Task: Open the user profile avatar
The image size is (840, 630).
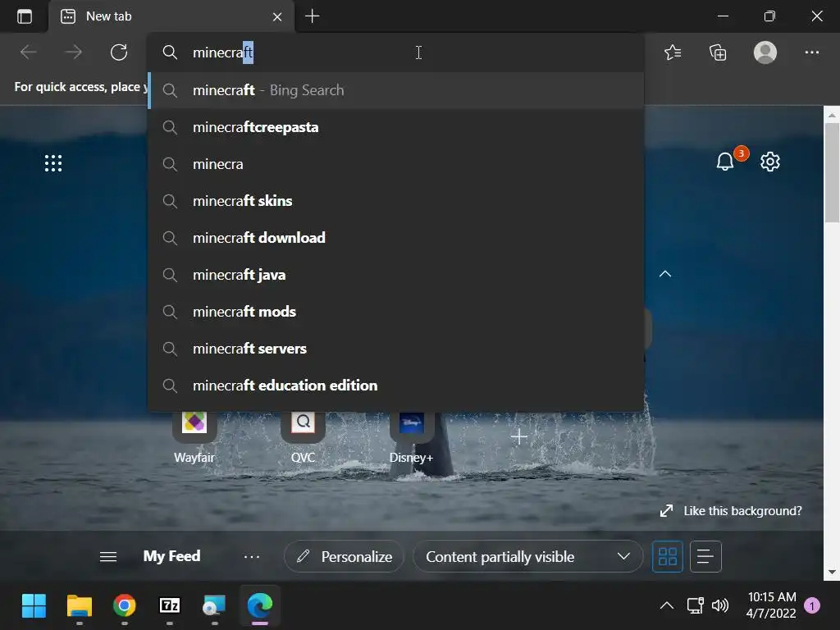Action: coord(765,52)
